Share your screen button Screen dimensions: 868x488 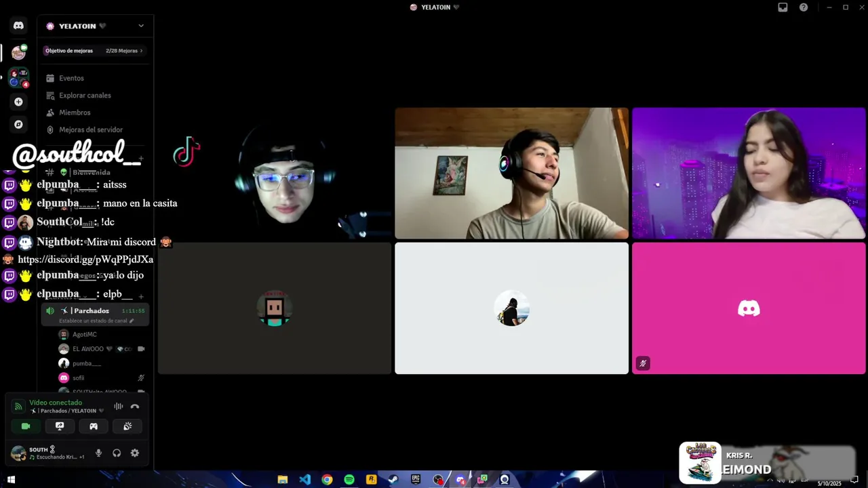(60, 426)
